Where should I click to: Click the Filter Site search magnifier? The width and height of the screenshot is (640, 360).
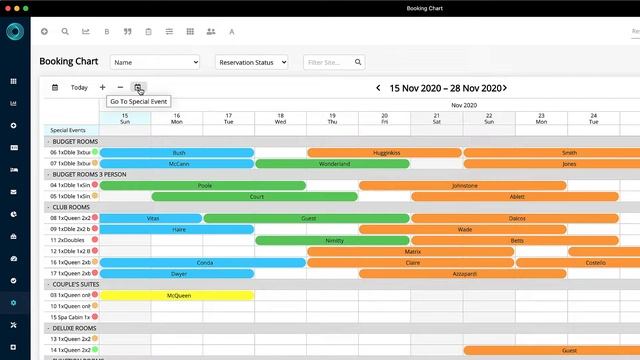pyautogui.click(x=358, y=62)
